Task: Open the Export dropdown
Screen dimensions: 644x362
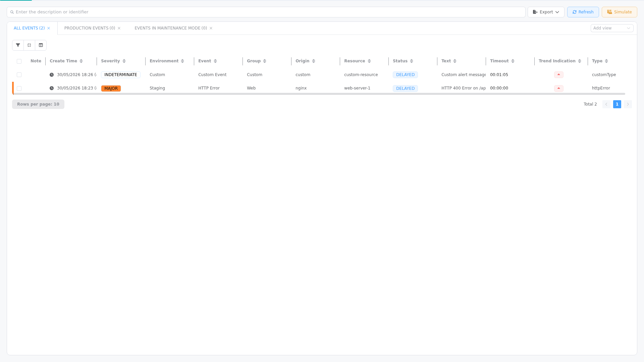Action: (546, 12)
